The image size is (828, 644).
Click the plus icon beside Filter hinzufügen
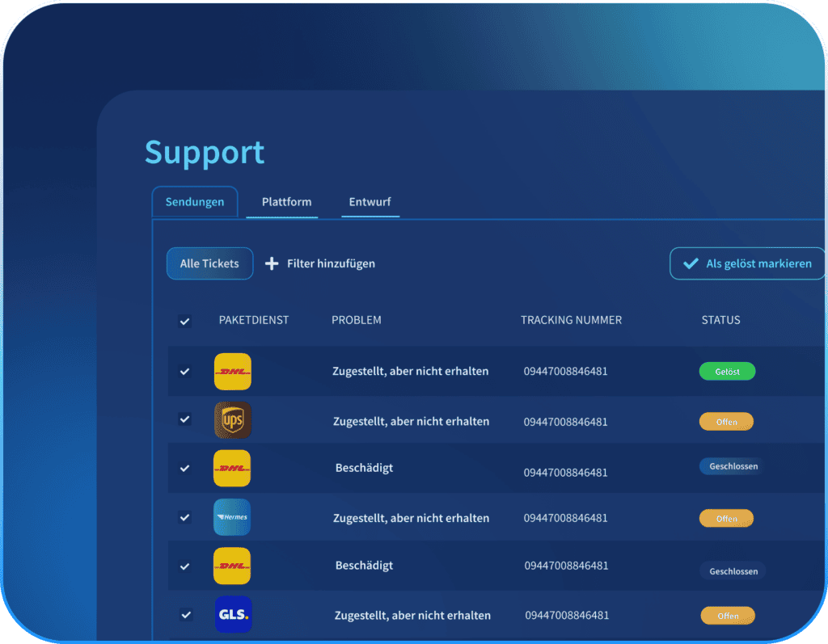click(272, 263)
